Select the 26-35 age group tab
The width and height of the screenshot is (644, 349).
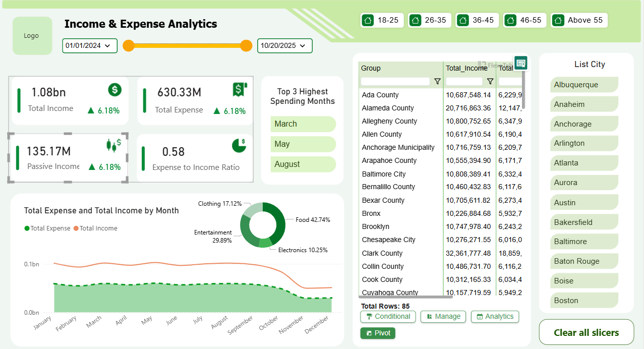click(x=429, y=20)
